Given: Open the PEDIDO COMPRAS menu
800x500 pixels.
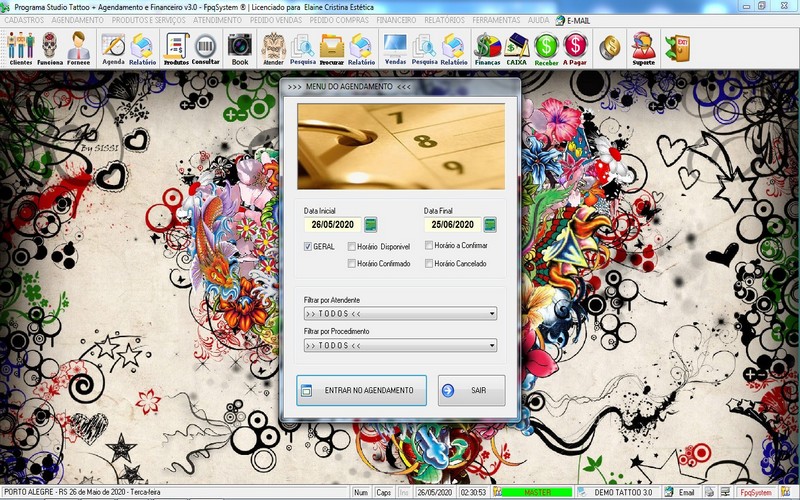Looking at the screenshot, I should coord(339,20).
